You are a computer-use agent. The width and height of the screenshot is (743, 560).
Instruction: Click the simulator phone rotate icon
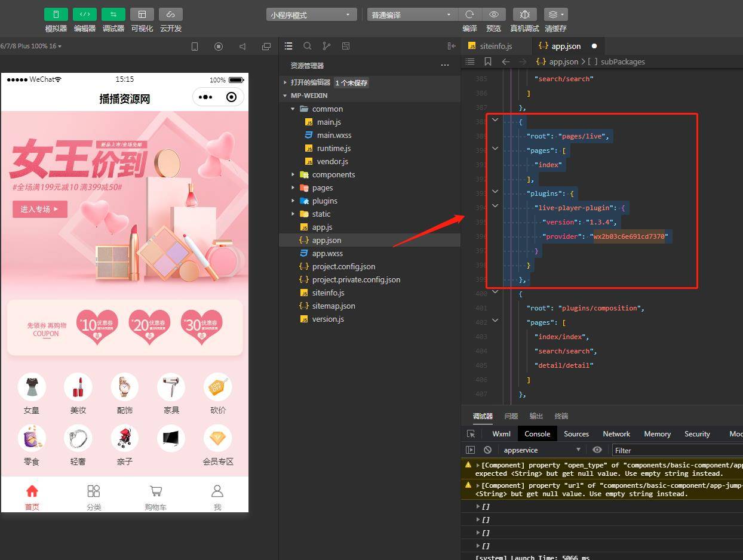195,47
